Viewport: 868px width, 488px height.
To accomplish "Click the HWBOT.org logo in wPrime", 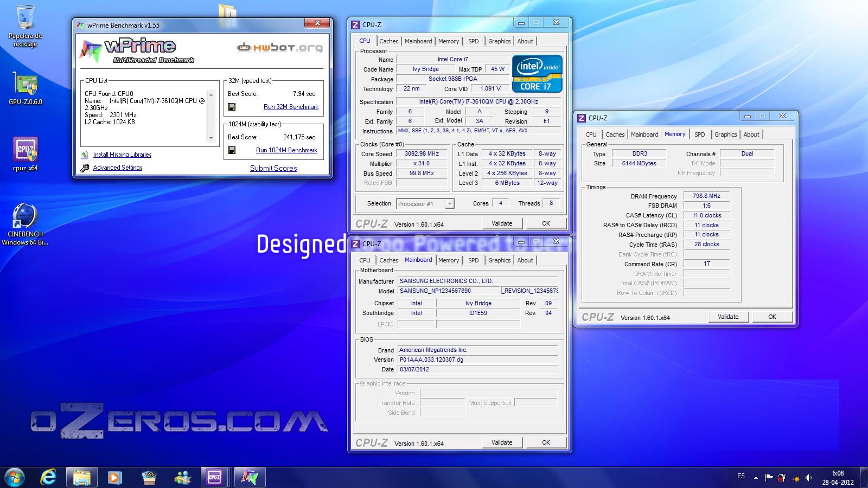I will 280,47.
